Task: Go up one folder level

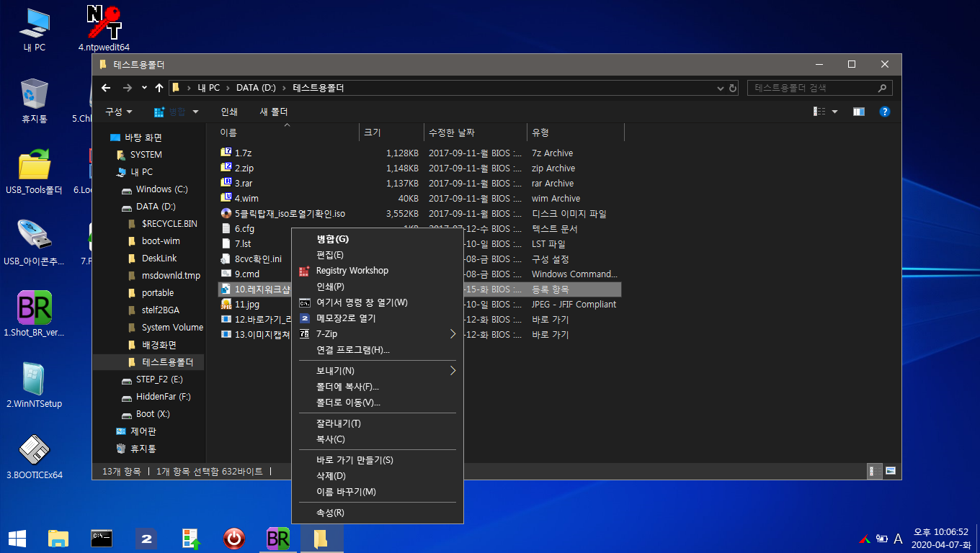Action: click(159, 88)
